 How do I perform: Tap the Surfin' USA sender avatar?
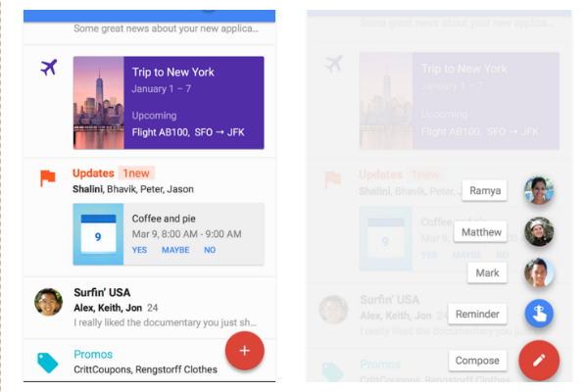point(48,302)
